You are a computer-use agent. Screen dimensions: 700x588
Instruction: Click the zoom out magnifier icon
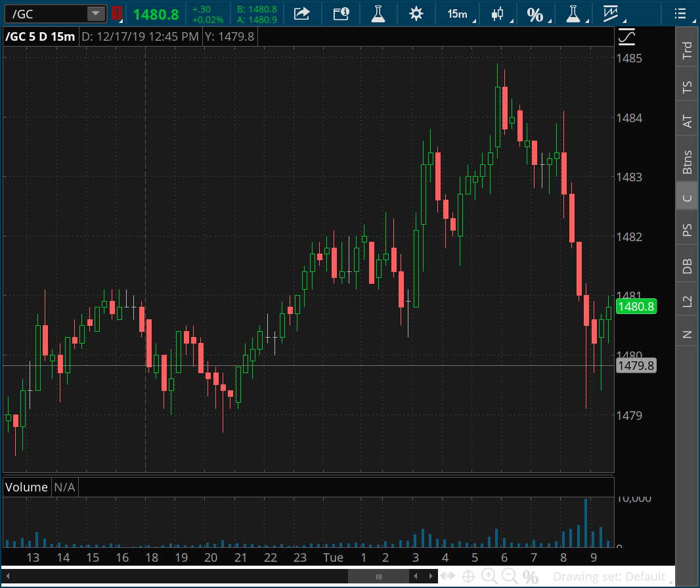tap(510, 576)
